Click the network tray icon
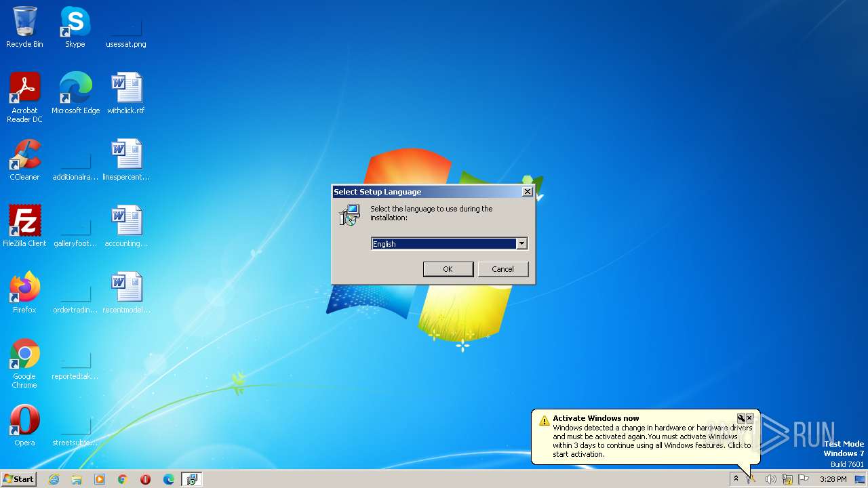The image size is (868, 488). [787, 479]
